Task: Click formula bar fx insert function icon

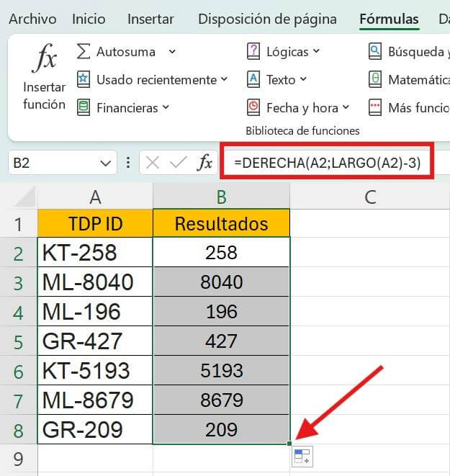Action: (204, 163)
